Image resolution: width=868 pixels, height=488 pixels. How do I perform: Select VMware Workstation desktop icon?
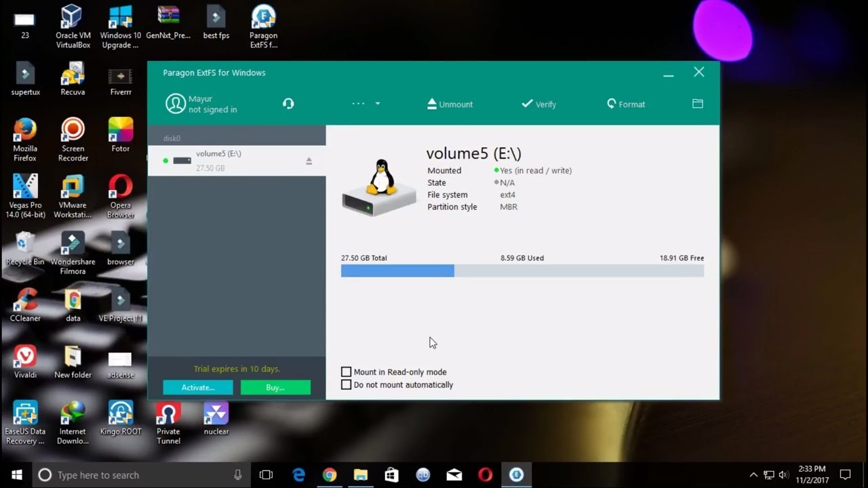point(73,197)
